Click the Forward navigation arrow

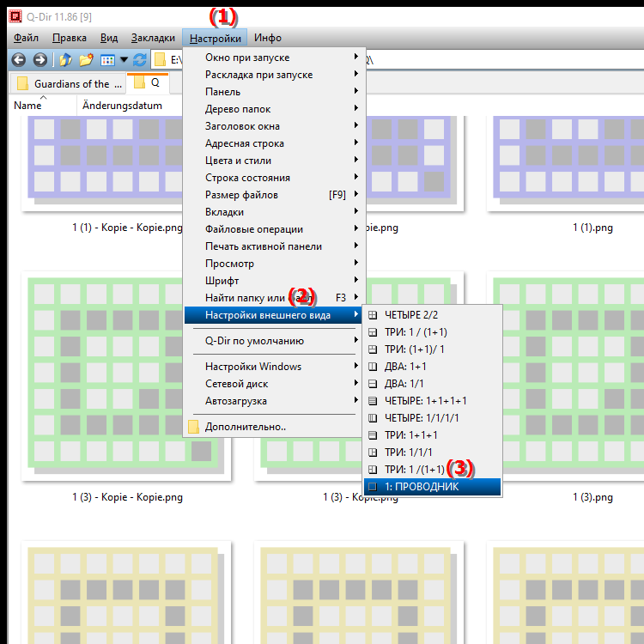pos(39,60)
